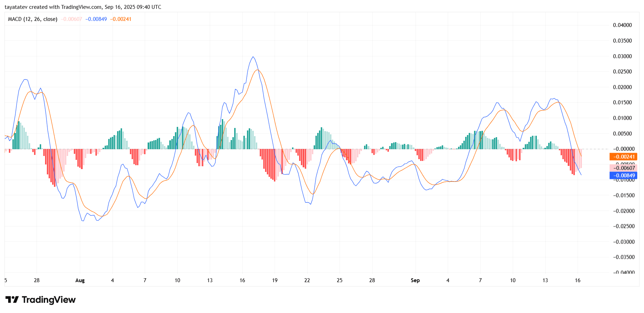Click the blue -0.00849 price scale label
This screenshot has width=644, height=313.
click(623, 175)
